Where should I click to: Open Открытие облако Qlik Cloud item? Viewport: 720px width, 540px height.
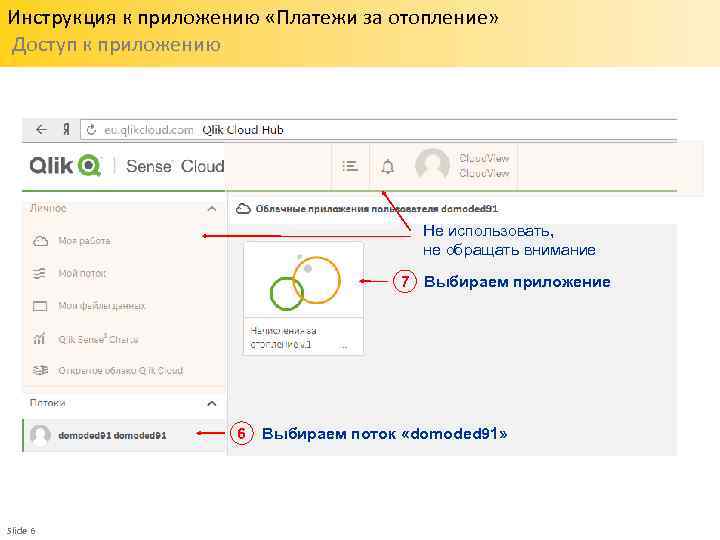pos(120,370)
